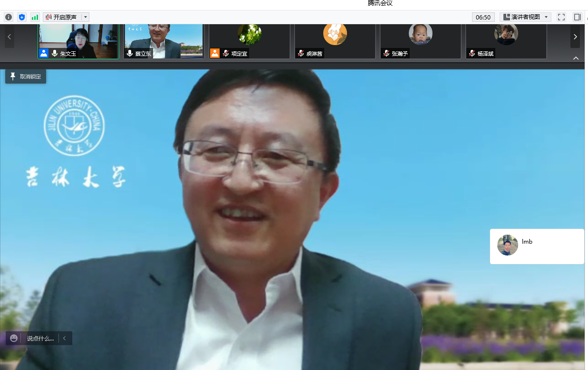
Task: Toggle the side panel layout icon
Action: coord(577,17)
